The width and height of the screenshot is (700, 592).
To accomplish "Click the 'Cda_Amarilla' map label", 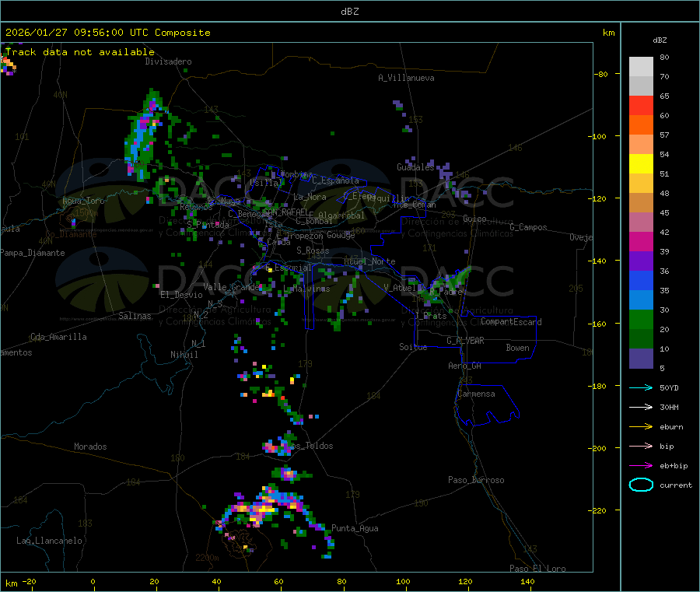I will 58,337.
